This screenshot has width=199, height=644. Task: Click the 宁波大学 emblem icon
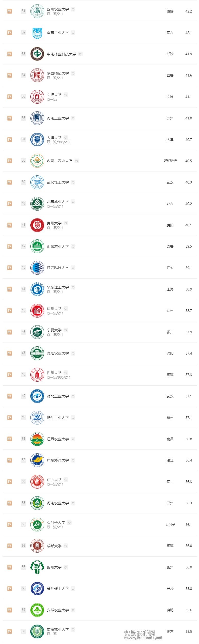[37, 97]
